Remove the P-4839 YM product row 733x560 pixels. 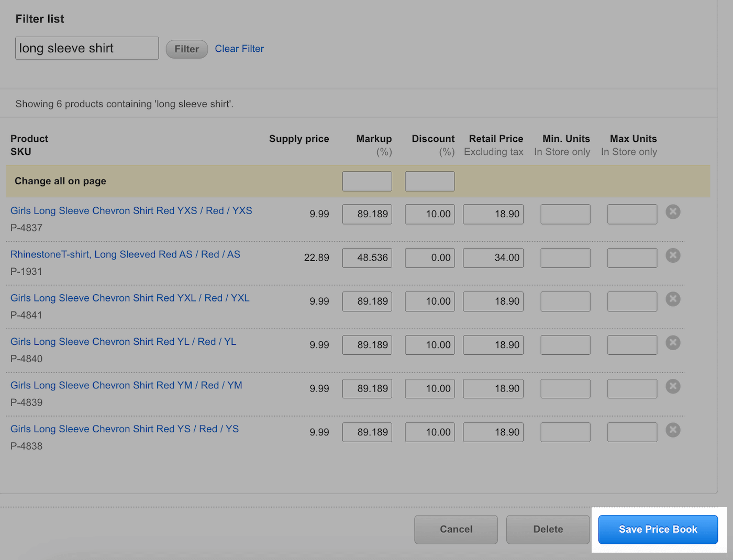pyautogui.click(x=673, y=386)
